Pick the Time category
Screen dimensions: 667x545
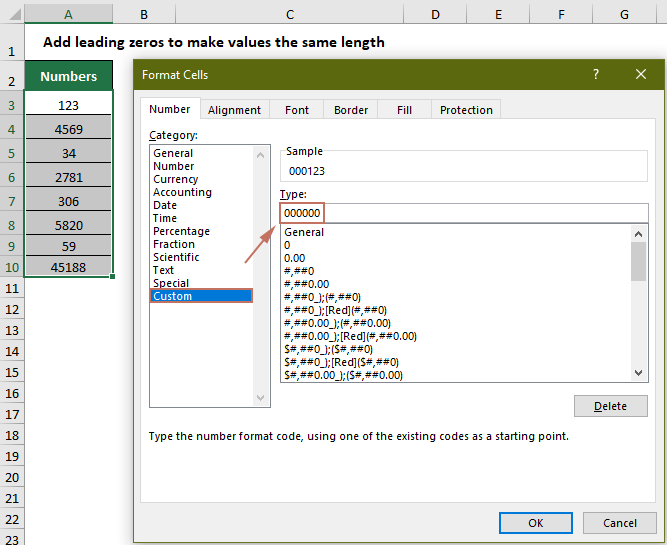tap(165, 218)
